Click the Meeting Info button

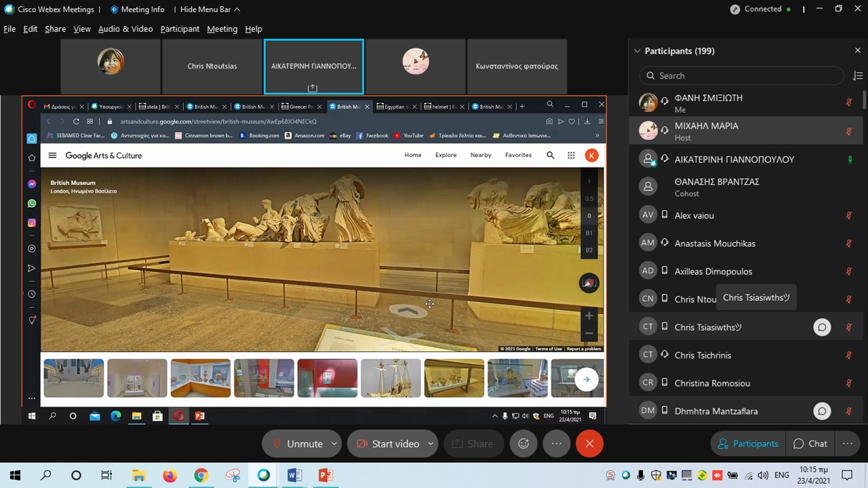pyautogui.click(x=137, y=9)
